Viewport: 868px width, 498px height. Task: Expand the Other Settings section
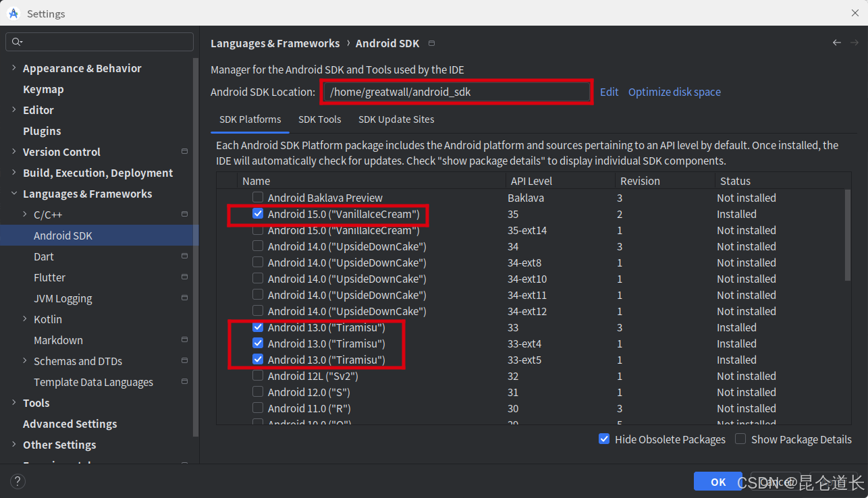click(x=14, y=445)
